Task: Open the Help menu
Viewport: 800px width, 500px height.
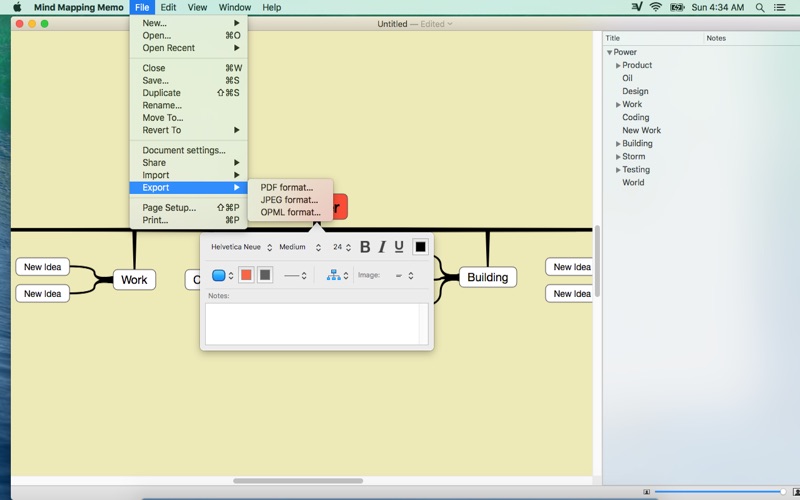Action: [x=271, y=7]
